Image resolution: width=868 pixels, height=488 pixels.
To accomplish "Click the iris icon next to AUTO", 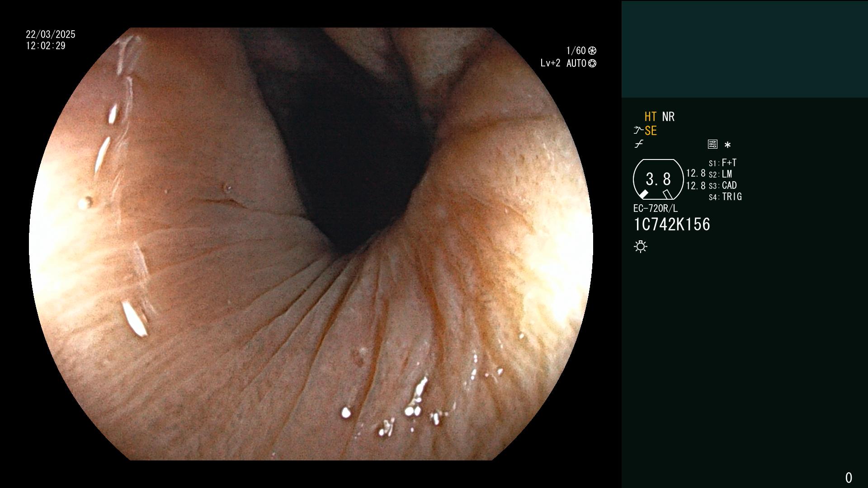I will [592, 63].
